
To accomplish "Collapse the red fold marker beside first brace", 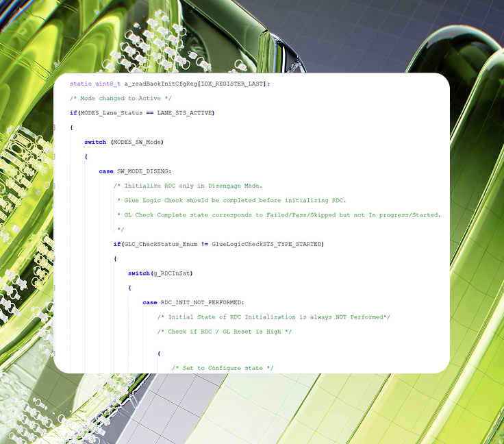I will tap(54, 127).
